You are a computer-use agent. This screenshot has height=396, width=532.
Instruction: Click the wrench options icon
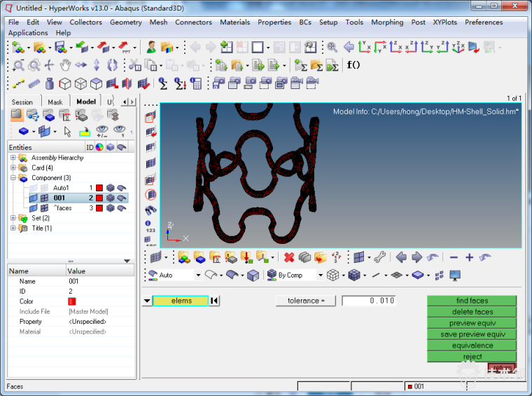pyautogui.click(x=380, y=257)
